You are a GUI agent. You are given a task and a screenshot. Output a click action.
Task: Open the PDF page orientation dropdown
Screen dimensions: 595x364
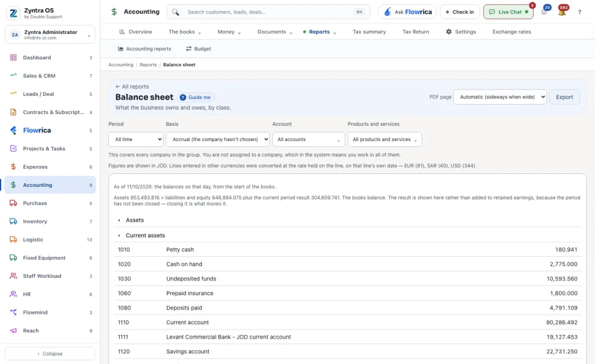[500, 97]
